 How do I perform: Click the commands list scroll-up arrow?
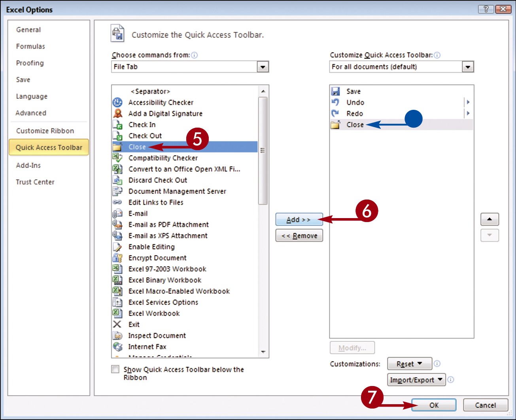pyautogui.click(x=263, y=91)
